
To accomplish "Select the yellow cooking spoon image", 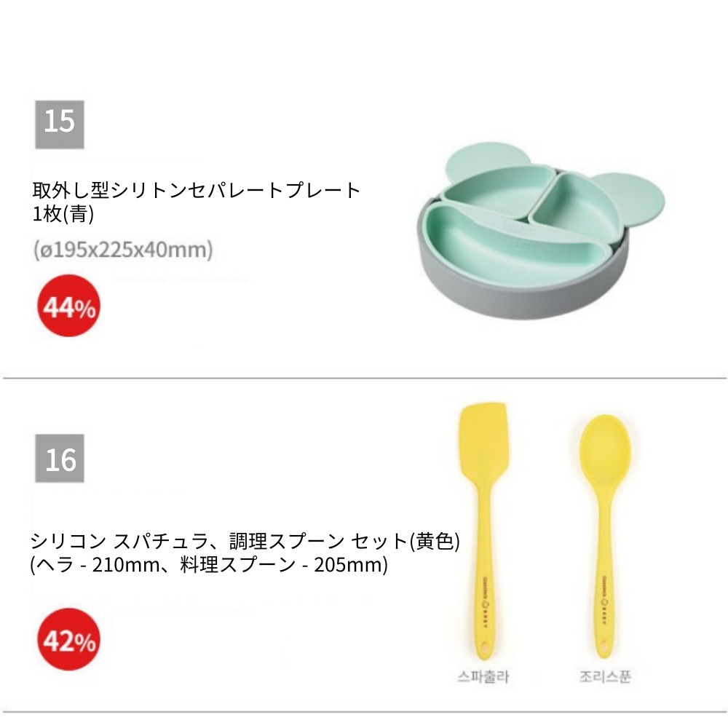I will [x=602, y=531].
